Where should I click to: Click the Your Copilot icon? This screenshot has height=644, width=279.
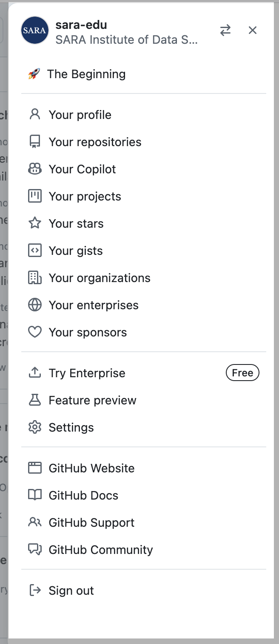click(34, 169)
